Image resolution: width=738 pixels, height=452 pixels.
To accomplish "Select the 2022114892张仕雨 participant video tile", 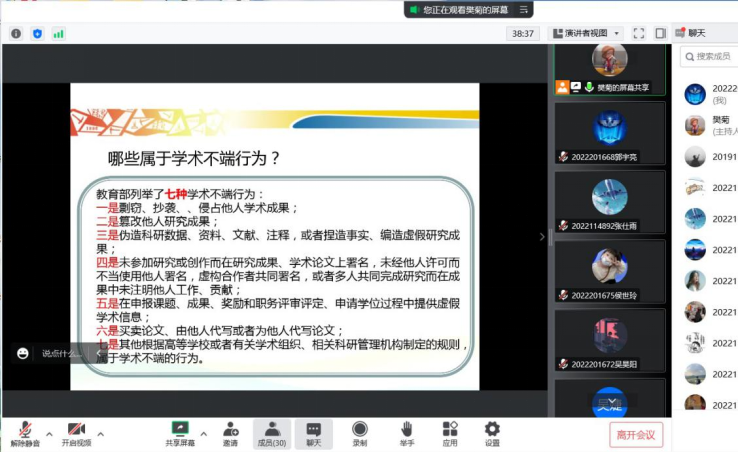I will tap(609, 204).
